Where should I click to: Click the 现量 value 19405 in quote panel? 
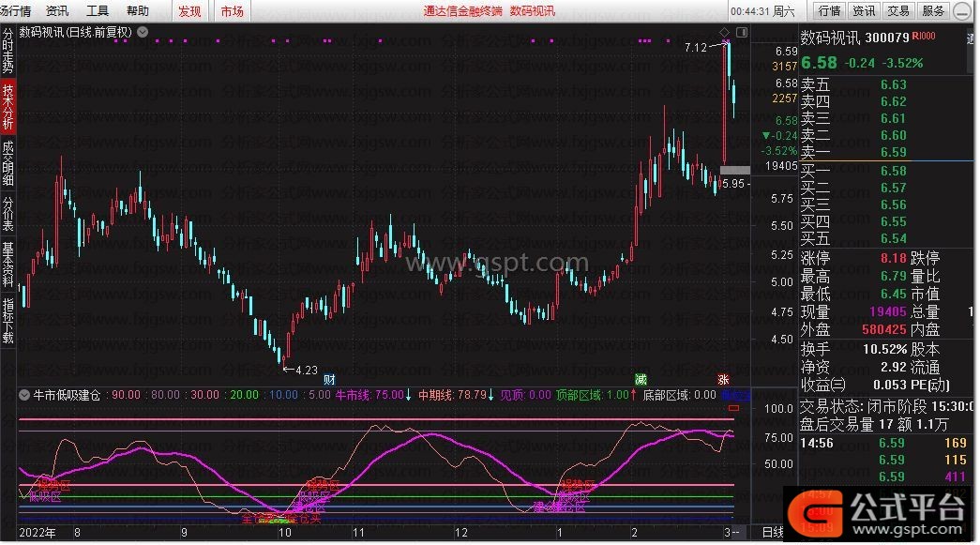click(x=887, y=311)
